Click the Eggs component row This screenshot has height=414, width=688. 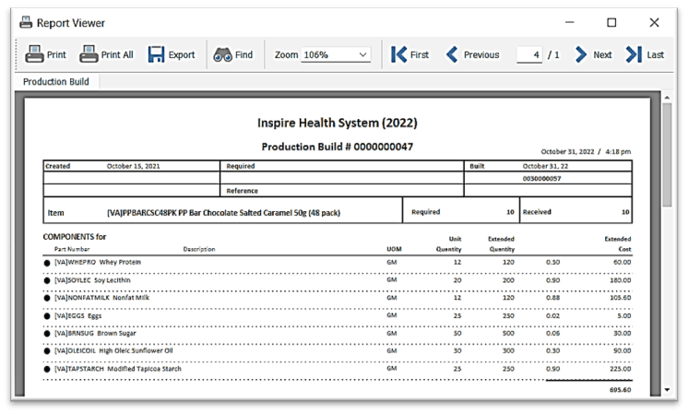[337, 316]
